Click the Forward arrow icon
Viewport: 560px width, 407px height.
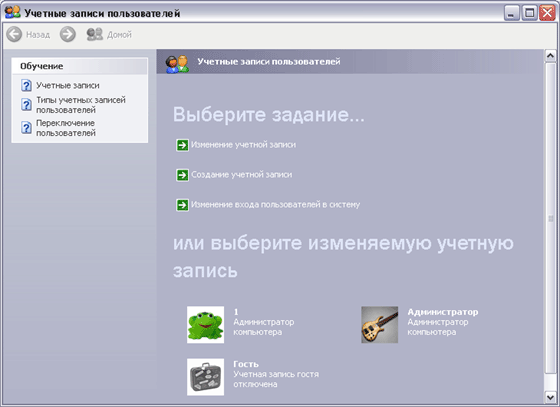click(x=68, y=35)
